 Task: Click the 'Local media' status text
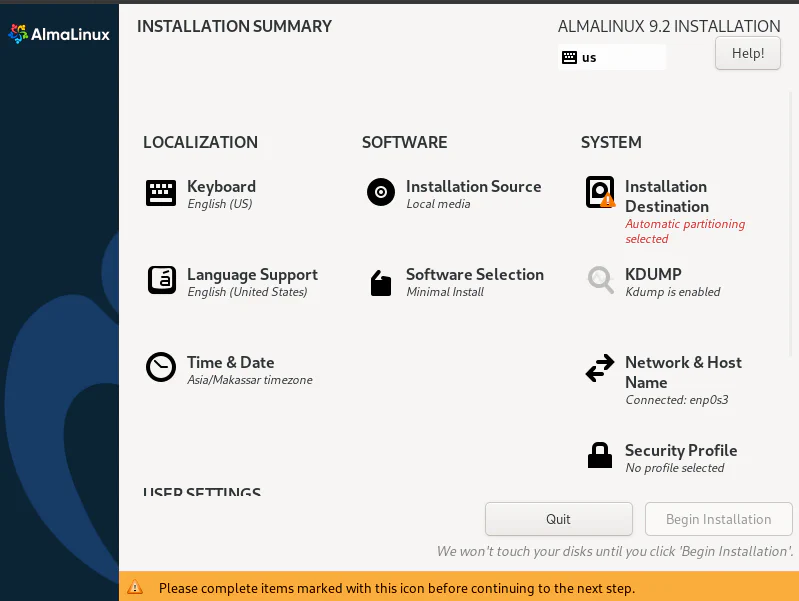(x=438, y=204)
